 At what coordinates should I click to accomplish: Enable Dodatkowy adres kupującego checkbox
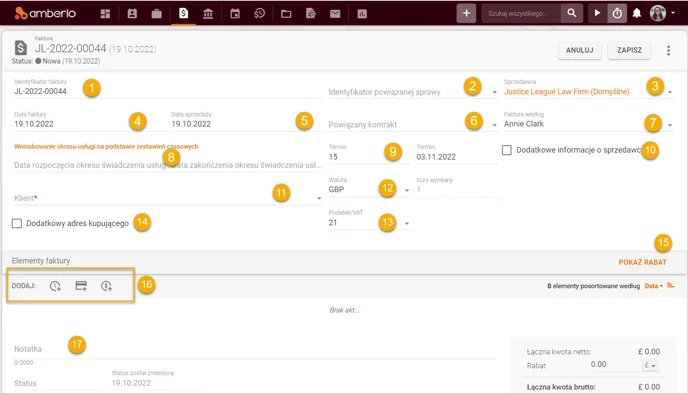pyautogui.click(x=17, y=223)
